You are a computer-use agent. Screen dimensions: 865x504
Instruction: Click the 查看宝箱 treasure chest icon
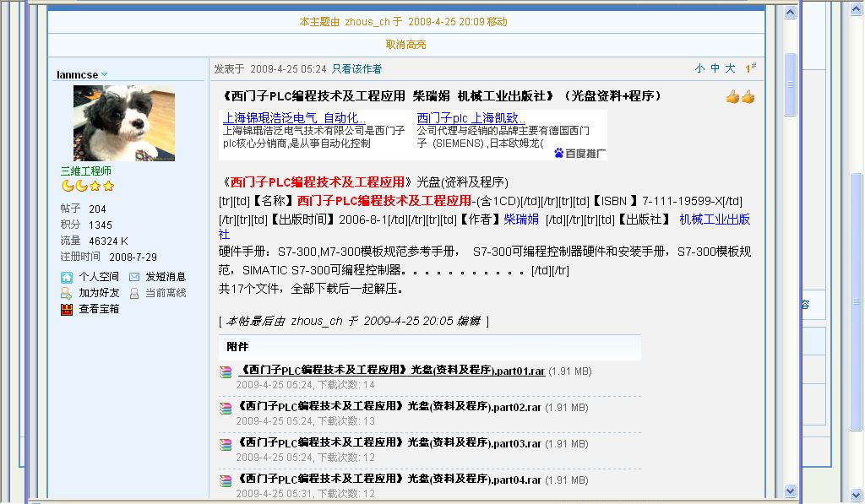coord(66,309)
